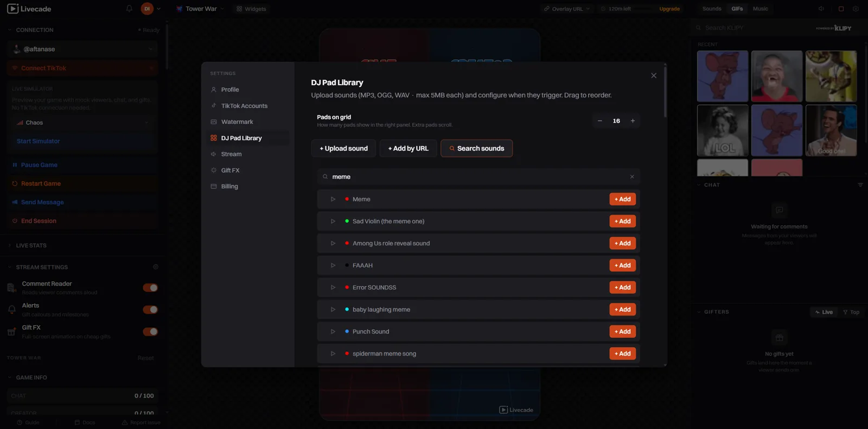Switch gifters view to Top
This screenshot has width=868, height=429.
(x=851, y=312)
